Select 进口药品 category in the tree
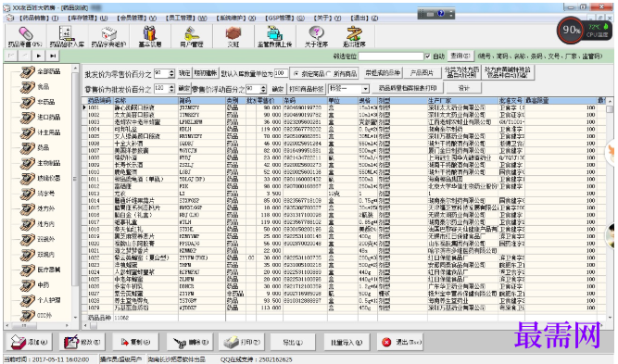The height and width of the screenshot is (364, 618). [x=48, y=118]
